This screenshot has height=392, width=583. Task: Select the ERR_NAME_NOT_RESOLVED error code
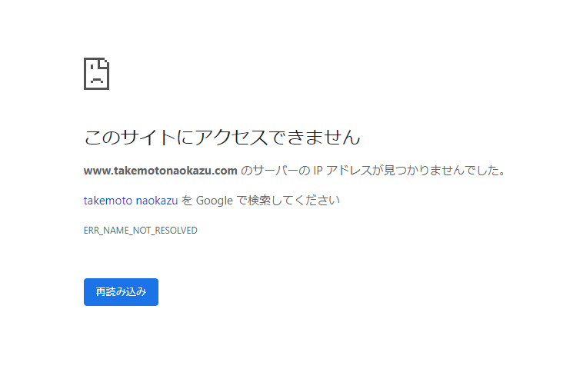140,231
